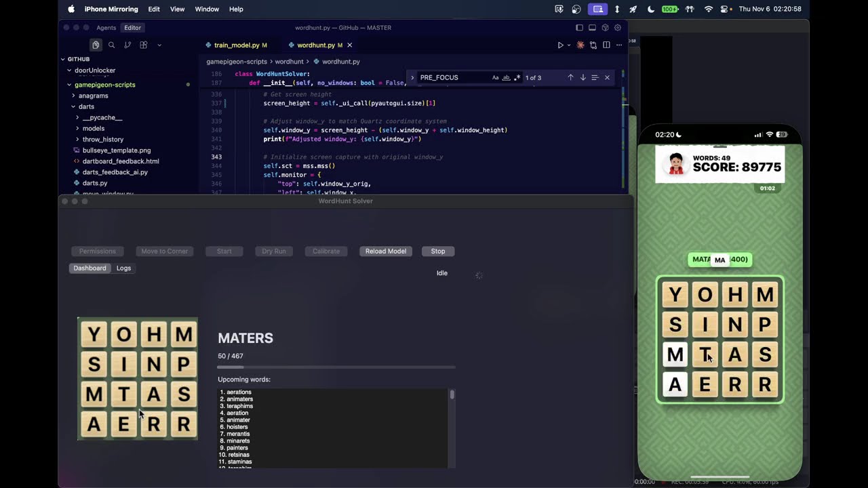The height and width of the screenshot is (488, 868).
Task: Open the Explorer view in the editor sidebar
Action: (x=96, y=45)
